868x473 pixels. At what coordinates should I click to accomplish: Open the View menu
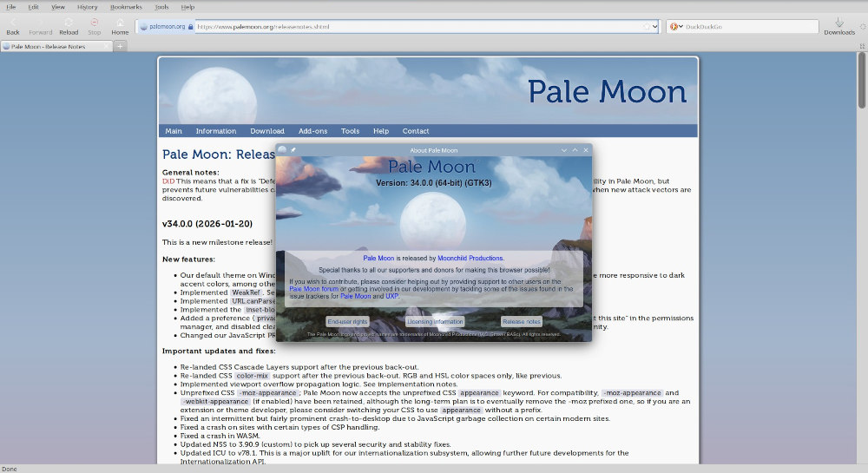57,7
